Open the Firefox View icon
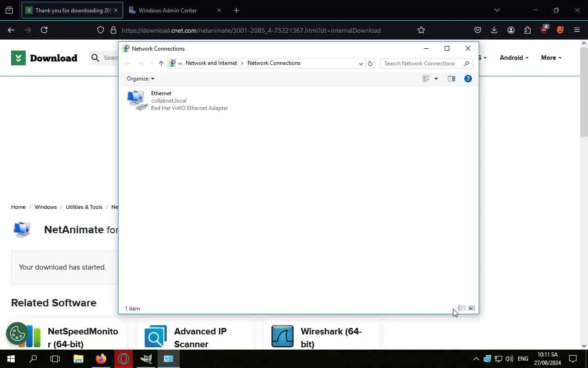Viewport: 588px width, 368px height. tap(9, 10)
